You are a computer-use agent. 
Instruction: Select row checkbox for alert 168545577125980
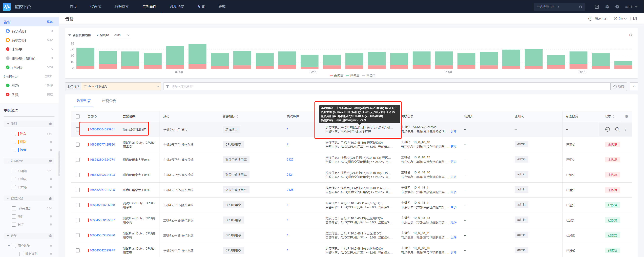77,145
